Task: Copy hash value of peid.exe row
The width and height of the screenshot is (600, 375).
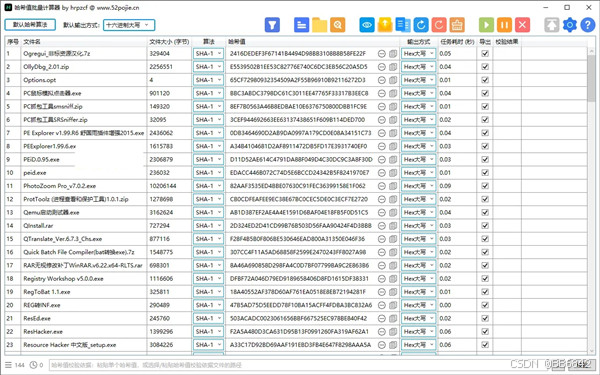Action: point(393,173)
